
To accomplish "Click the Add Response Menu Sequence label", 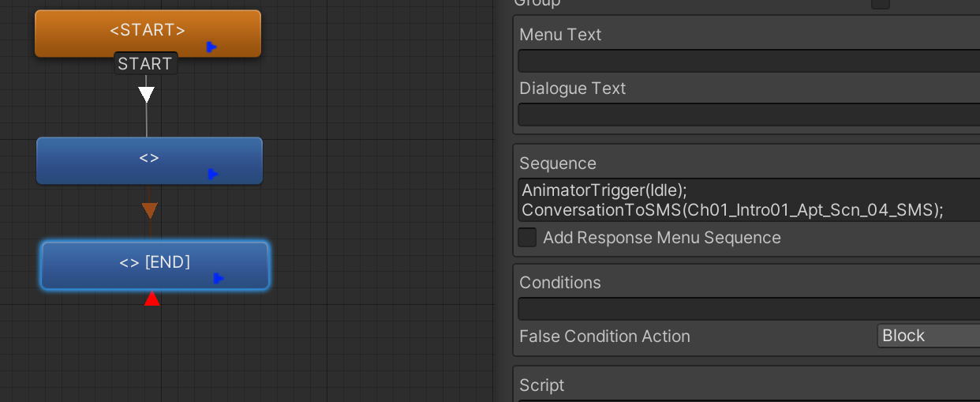I will point(662,238).
